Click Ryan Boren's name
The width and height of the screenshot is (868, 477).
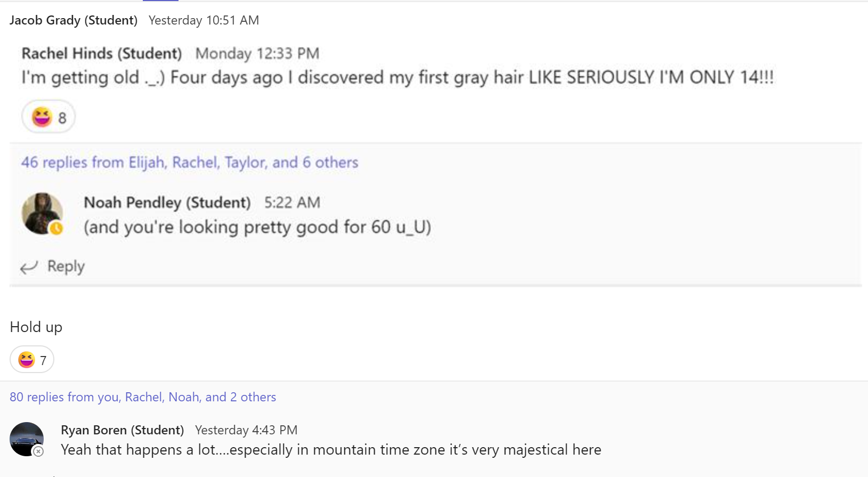(x=122, y=430)
